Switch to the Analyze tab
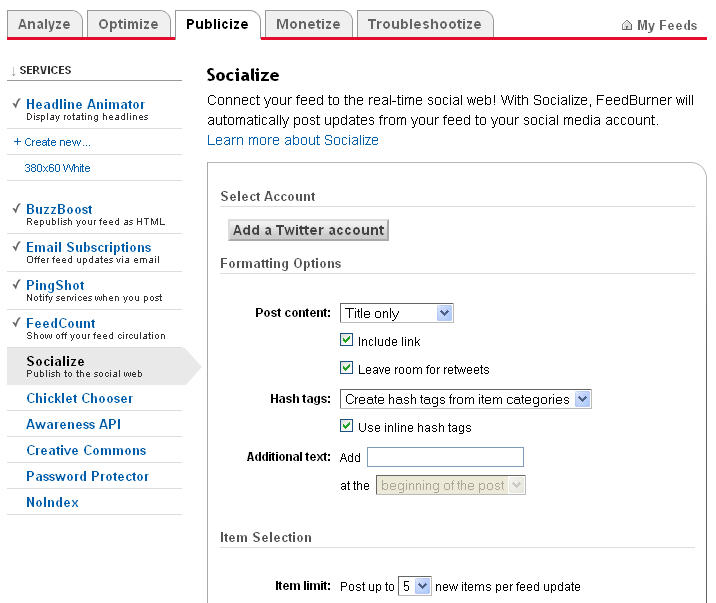Image resolution: width=716 pixels, height=603 pixels. (x=44, y=24)
